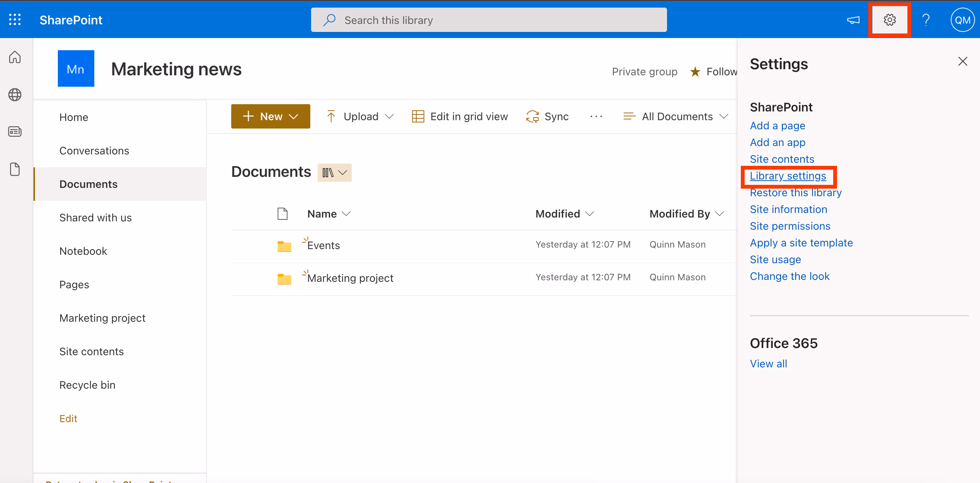Expand the New button dropdown
This screenshot has height=483, width=980.
point(270,116)
